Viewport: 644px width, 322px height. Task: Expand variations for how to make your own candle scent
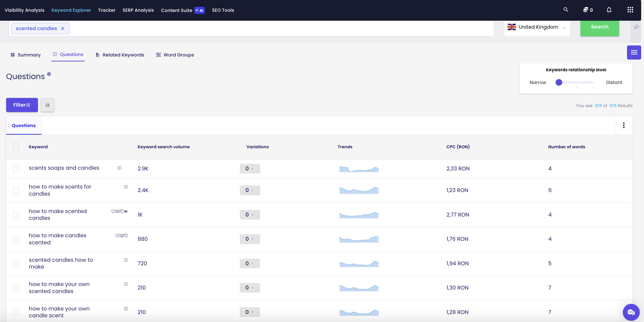coord(250,312)
